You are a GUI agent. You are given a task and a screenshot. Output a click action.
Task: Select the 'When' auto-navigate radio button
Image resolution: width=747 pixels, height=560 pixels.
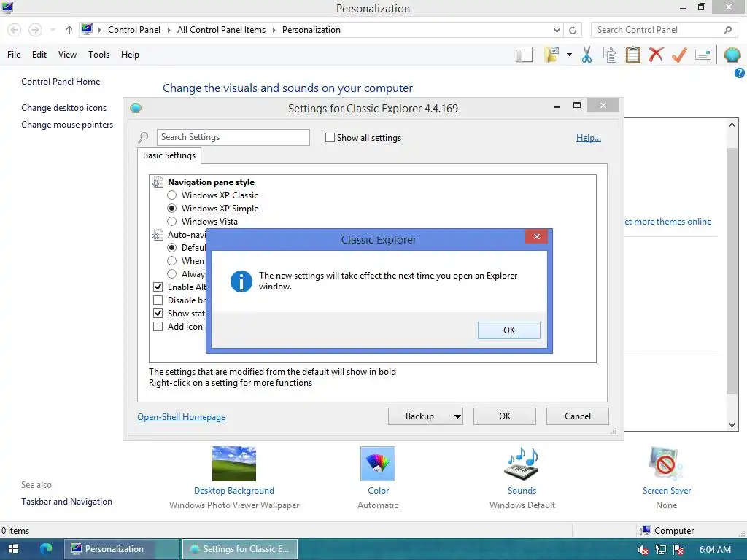[171, 260]
